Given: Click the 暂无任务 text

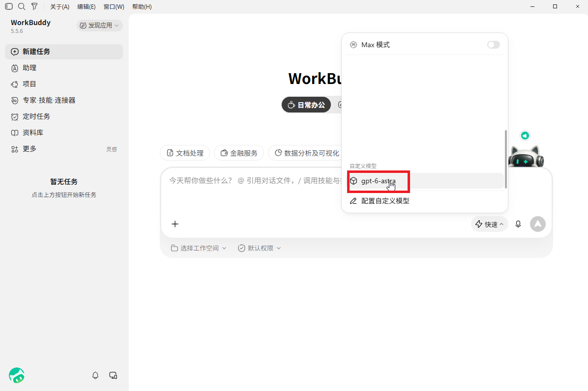Looking at the screenshot, I should point(64,182).
